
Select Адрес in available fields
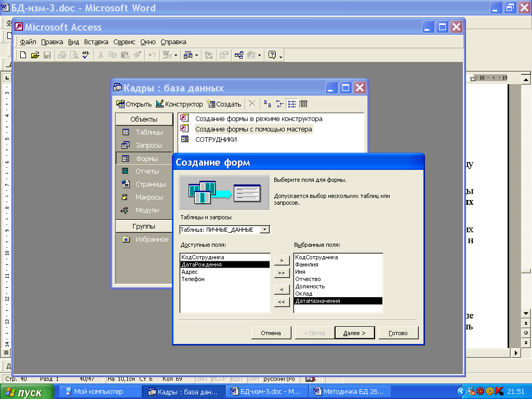224,272
